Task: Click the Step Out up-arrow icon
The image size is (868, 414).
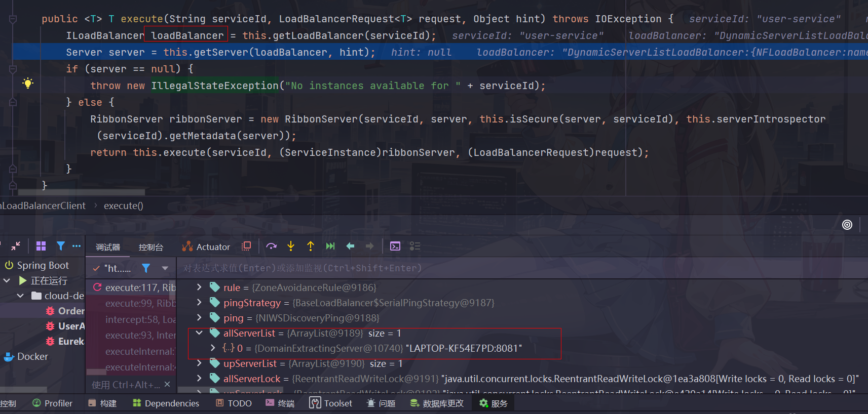Action: click(x=311, y=246)
